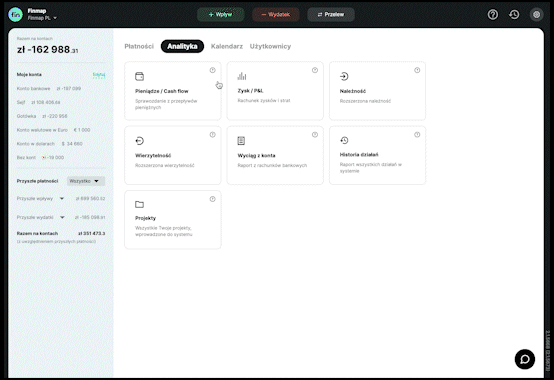554x380 pixels.
Task: Click the Przyszłe wpływy amount value
Action: (90, 198)
